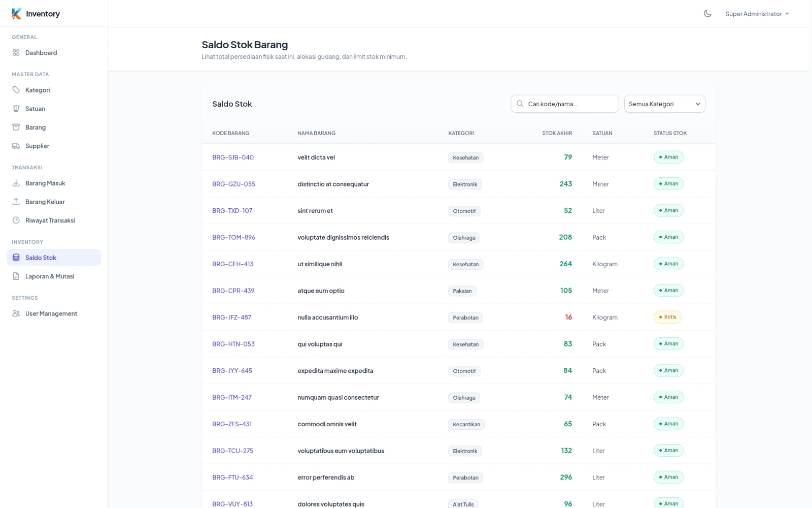Click the User Management people icon
The height and width of the screenshot is (508, 812).
pos(16,314)
